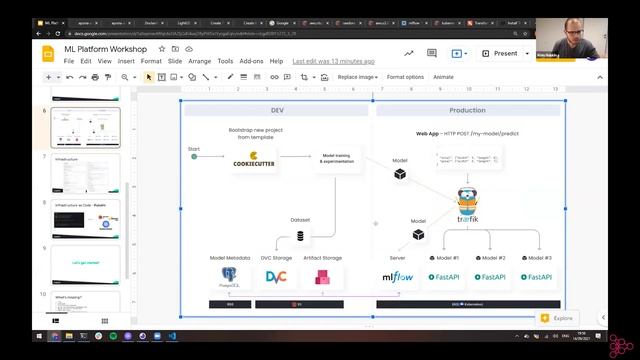Collapse the menus with the chevron

pos(600,77)
